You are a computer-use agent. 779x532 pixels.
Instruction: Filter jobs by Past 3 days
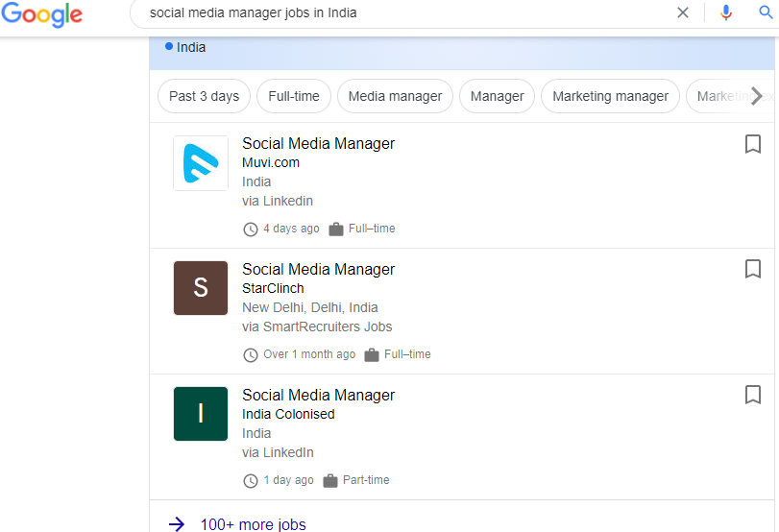click(x=204, y=96)
